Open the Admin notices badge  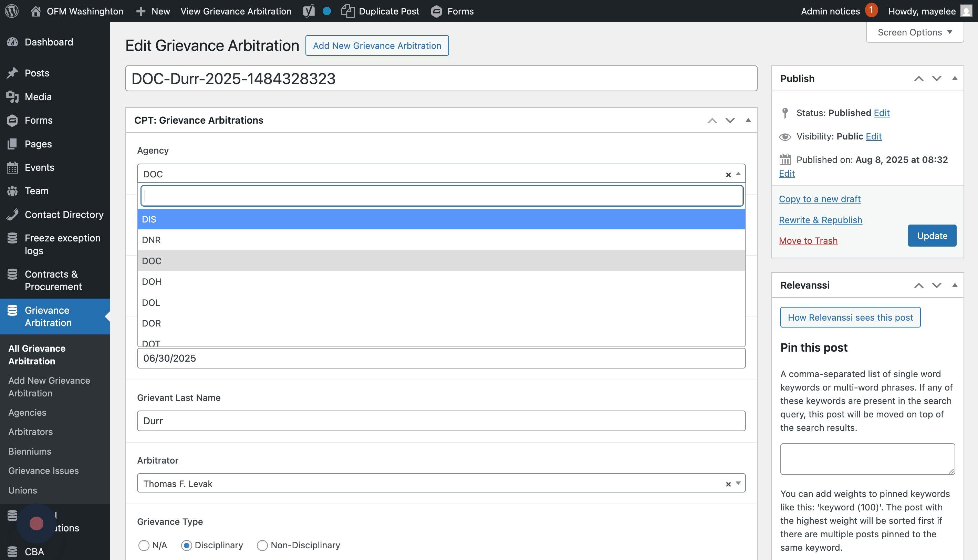click(871, 10)
